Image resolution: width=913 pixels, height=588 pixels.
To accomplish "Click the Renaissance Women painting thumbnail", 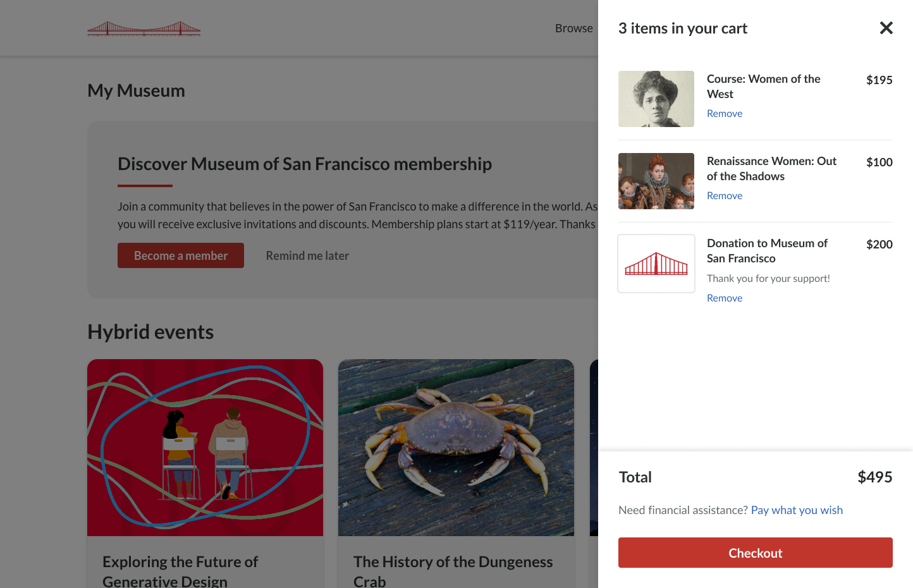I will tap(656, 181).
